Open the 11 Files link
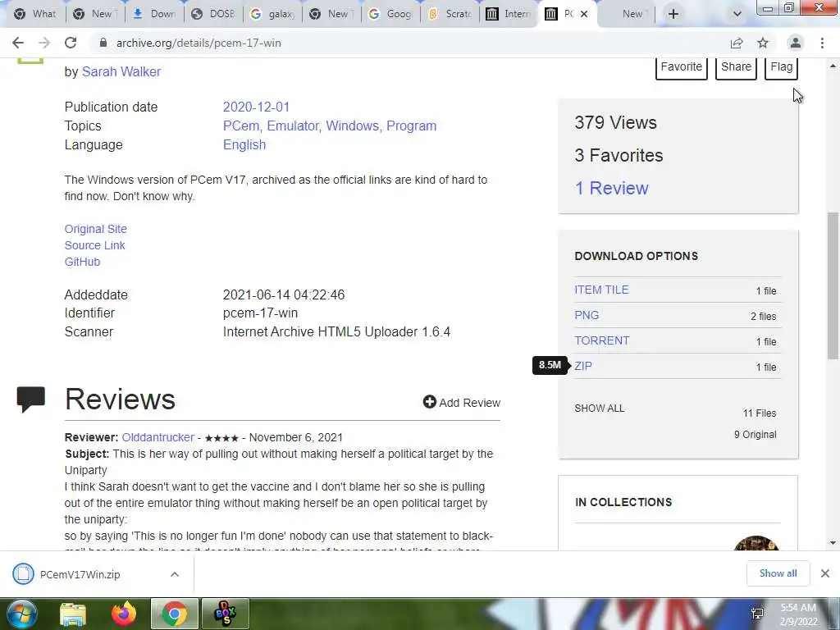 759,413
